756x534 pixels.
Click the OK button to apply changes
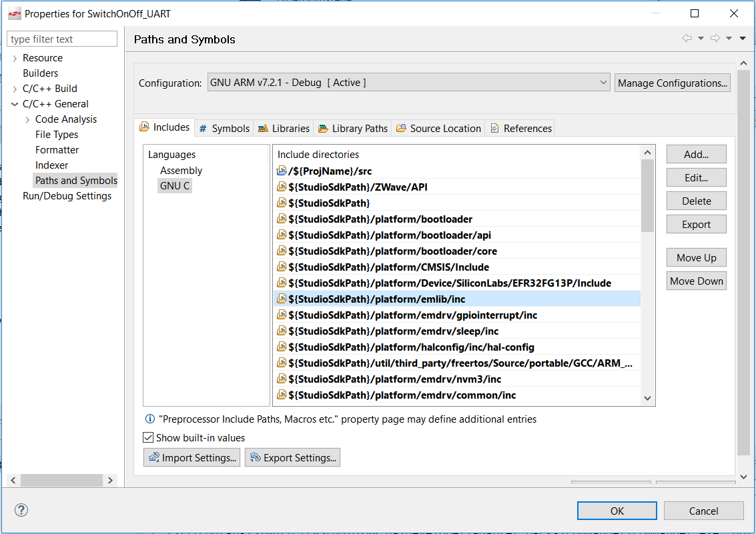click(x=617, y=510)
